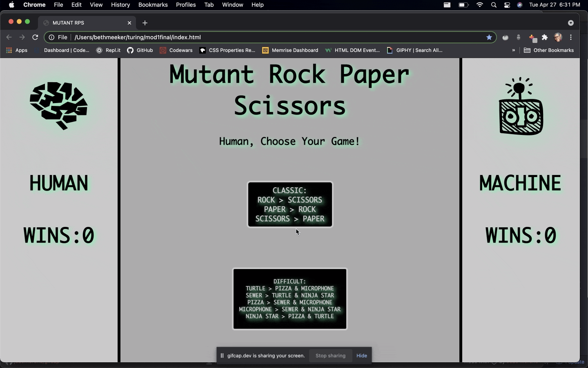Viewport: 588px width, 368px height.
Task: Bookmark page with the star icon
Action: [489, 37]
